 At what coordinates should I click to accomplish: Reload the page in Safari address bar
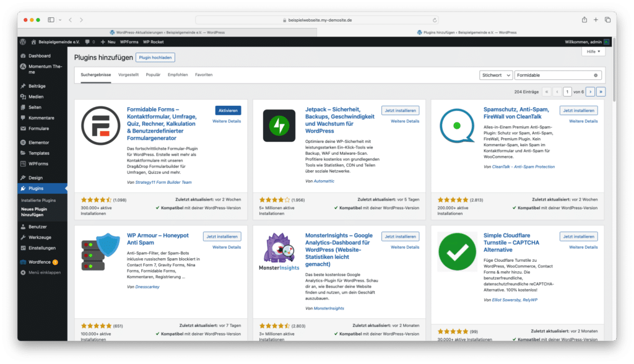[x=435, y=20]
